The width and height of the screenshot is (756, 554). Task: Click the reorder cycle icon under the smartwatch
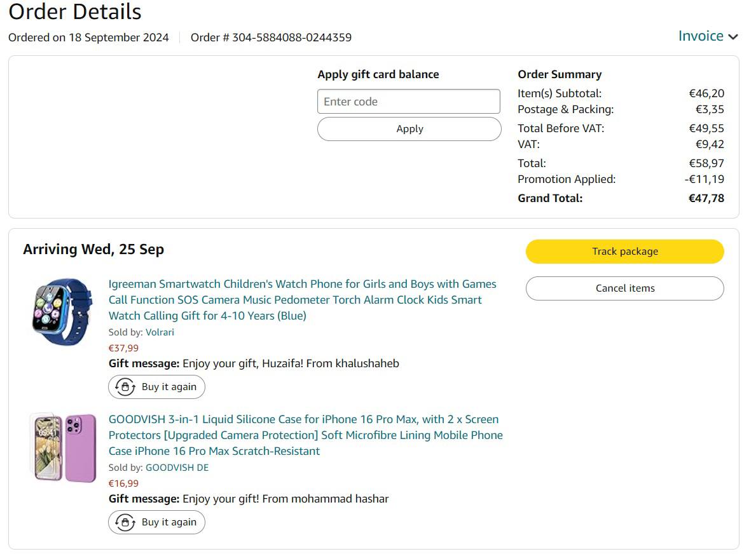tap(125, 387)
